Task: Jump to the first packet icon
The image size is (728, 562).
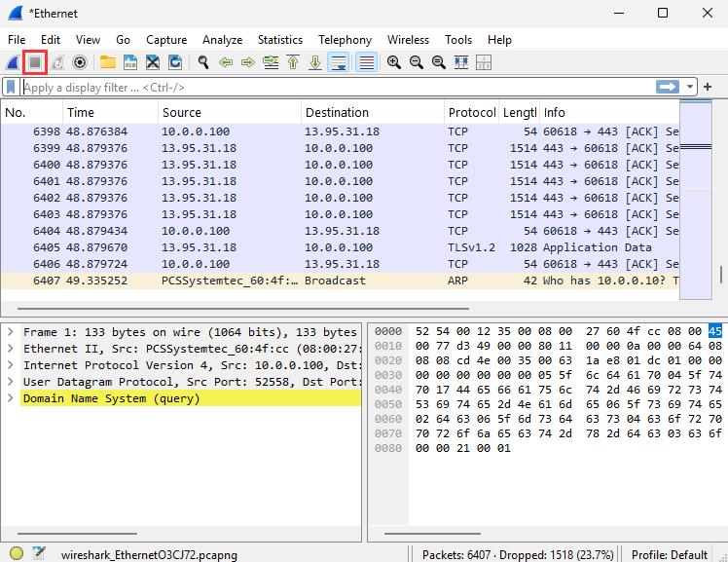Action: tap(293, 62)
